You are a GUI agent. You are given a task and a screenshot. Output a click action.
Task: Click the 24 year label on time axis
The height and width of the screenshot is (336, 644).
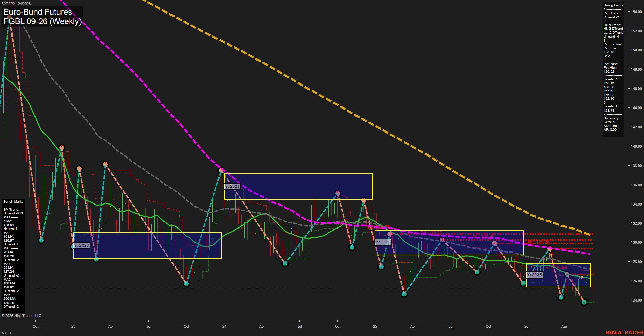[x=224, y=326]
